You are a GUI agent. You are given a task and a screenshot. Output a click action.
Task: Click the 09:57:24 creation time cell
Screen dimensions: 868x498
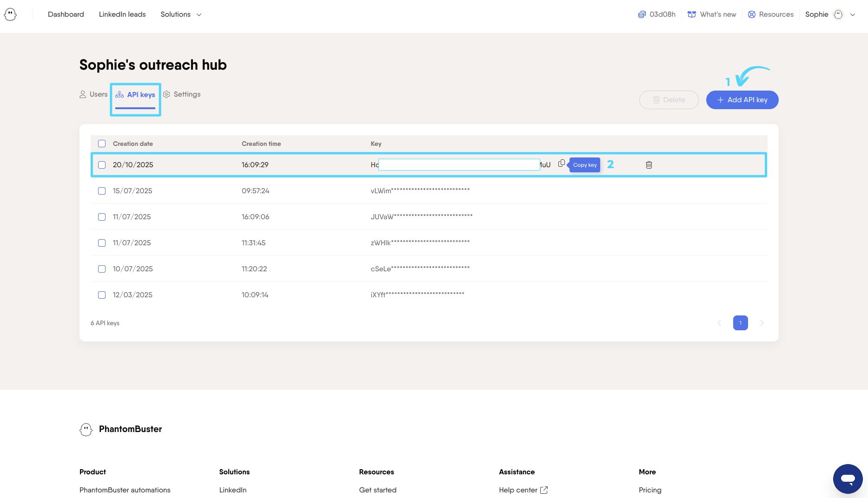tap(255, 190)
